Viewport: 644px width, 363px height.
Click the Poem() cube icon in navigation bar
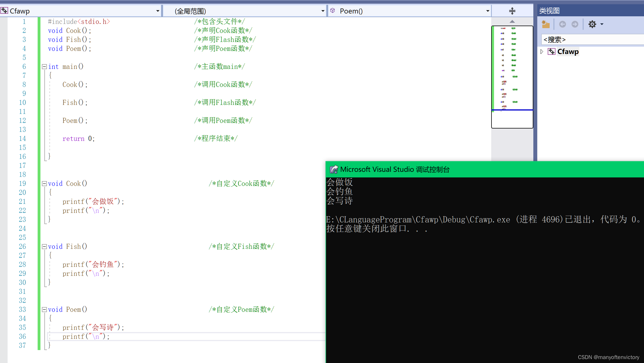click(333, 11)
